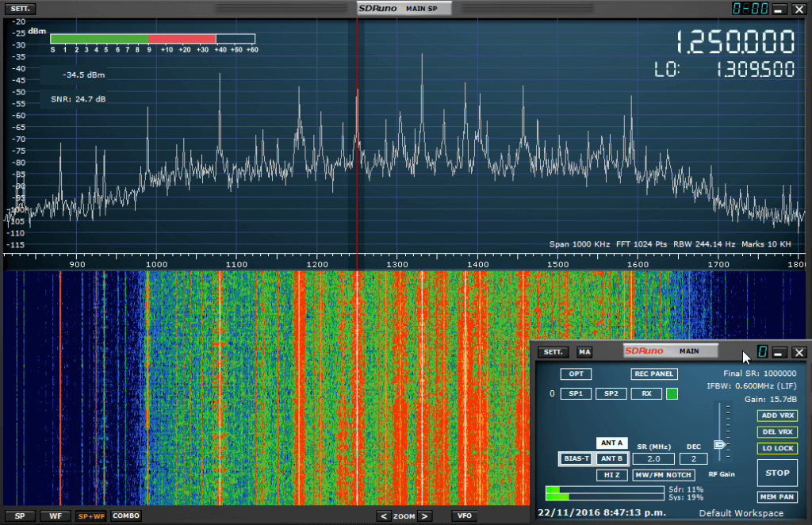Screen dimensions: 812x525
Task: Click the zoom out left arrow
Action: pyautogui.click(x=384, y=516)
